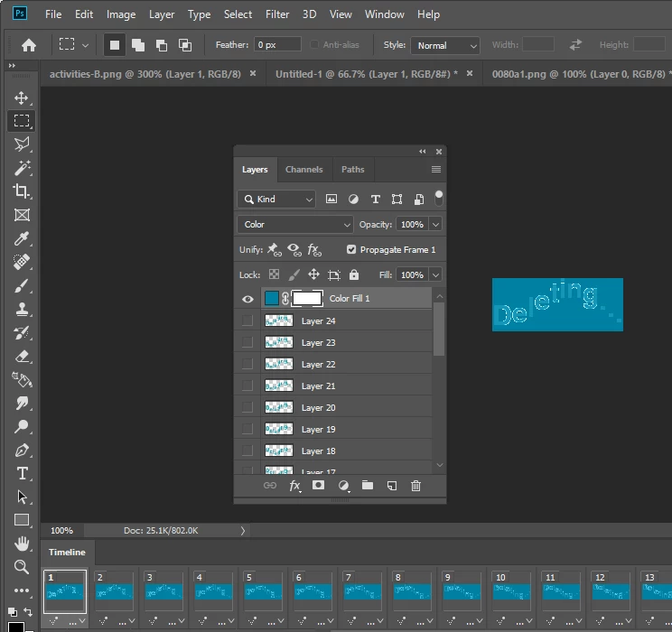
Task: Open layer style fx menu at panel bottom
Action: coord(294,486)
